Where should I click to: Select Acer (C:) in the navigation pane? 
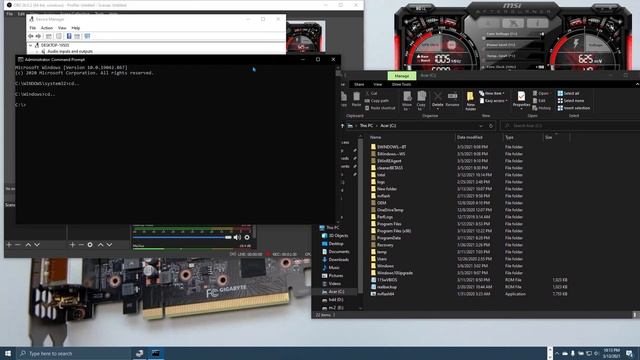[336, 292]
